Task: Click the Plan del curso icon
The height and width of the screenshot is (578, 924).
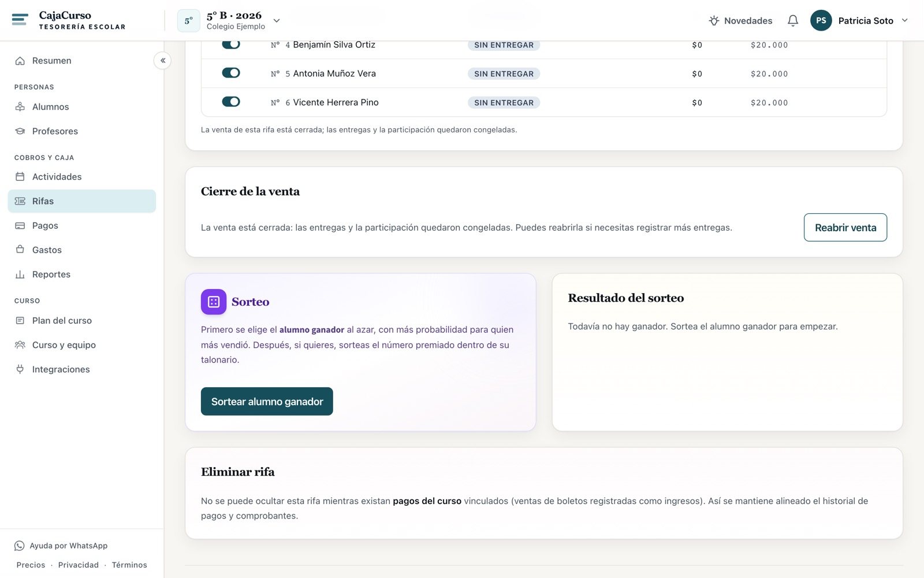Action: click(20, 320)
